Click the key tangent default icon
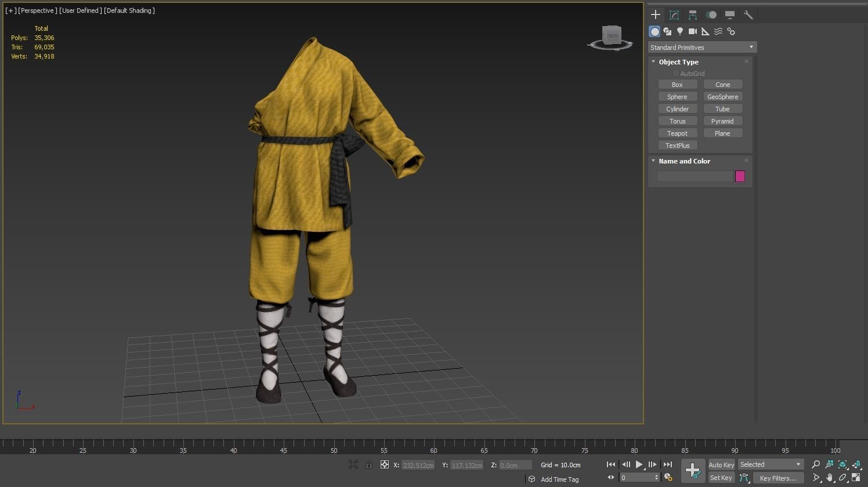The width and height of the screenshot is (868, 487). click(744, 478)
